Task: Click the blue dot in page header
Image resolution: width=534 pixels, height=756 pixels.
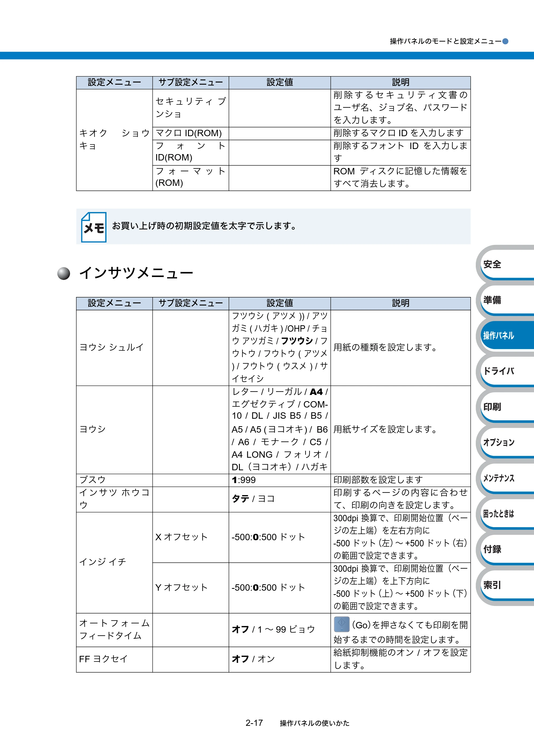Action: click(505, 41)
